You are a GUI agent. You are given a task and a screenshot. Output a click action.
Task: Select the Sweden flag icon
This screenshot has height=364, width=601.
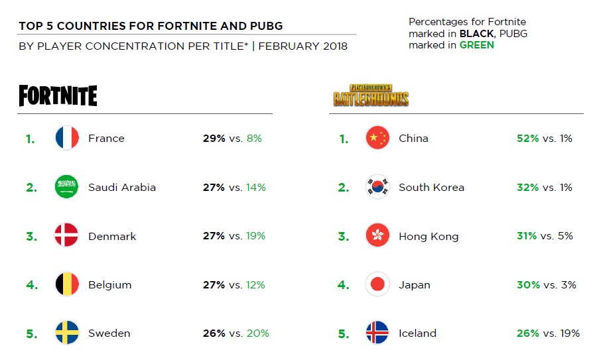(x=67, y=333)
